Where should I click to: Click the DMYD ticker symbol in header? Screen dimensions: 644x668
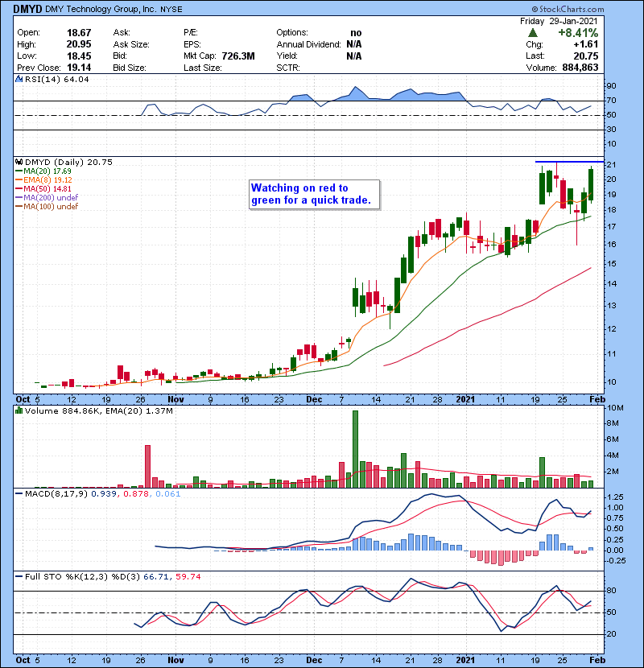(27, 9)
